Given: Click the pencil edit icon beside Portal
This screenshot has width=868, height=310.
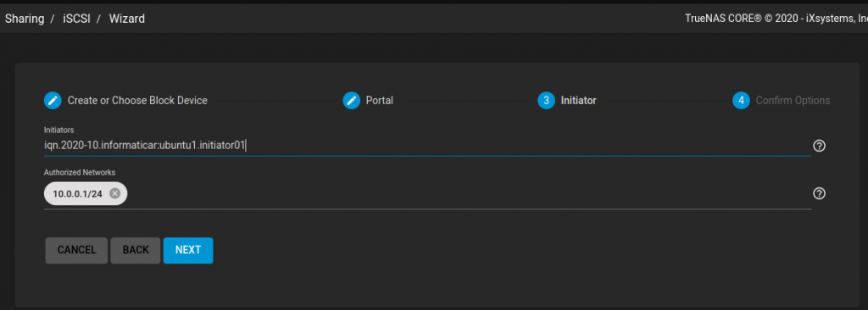Looking at the screenshot, I should click(x=352, y=101).
